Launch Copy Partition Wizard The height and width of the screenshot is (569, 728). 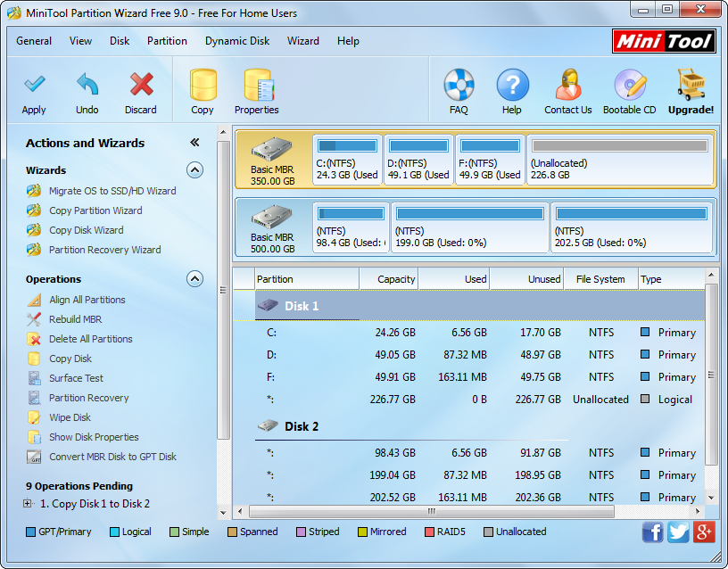95,210
